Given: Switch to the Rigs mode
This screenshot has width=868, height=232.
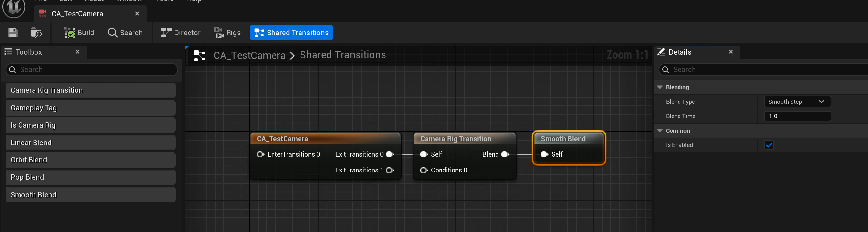Looking at the screenshot, I should [x=227, y=33].
